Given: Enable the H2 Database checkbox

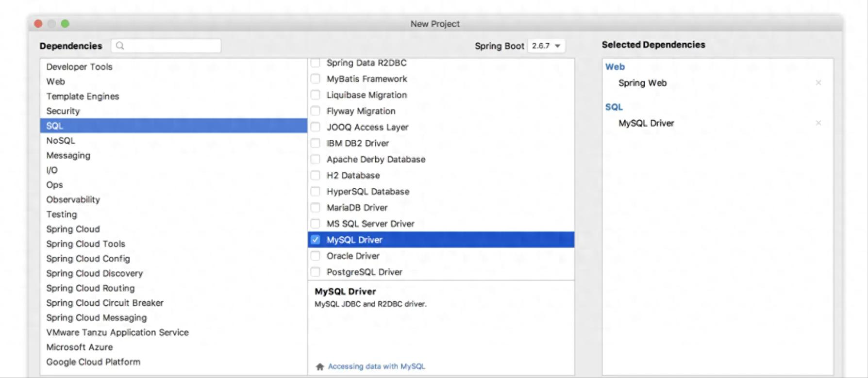Looking at the screenshot, I should pos(316,175).
